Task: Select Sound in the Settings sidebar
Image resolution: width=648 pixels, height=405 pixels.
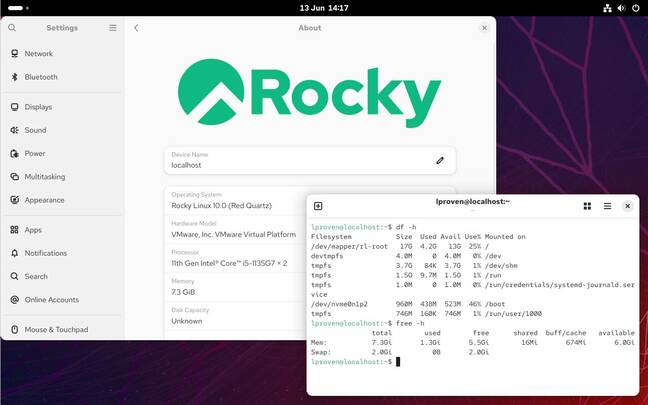Action: (63, 130)
